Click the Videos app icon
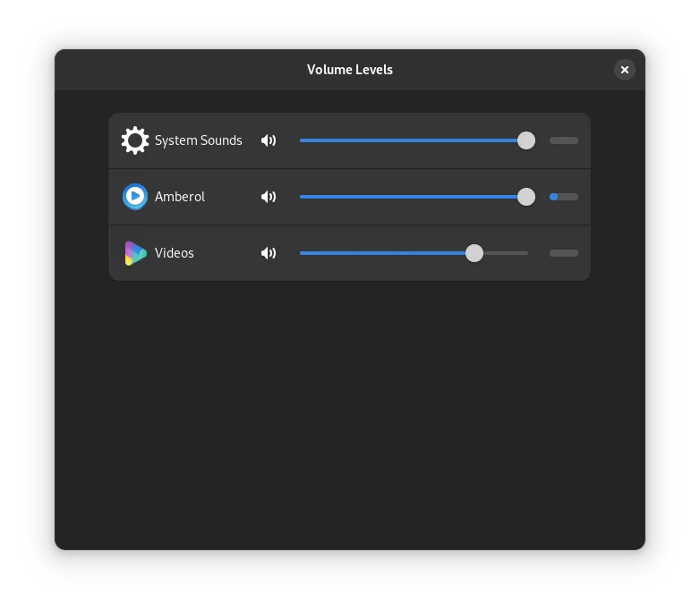This screenshot has width=700, height=610. click(135, 253)
